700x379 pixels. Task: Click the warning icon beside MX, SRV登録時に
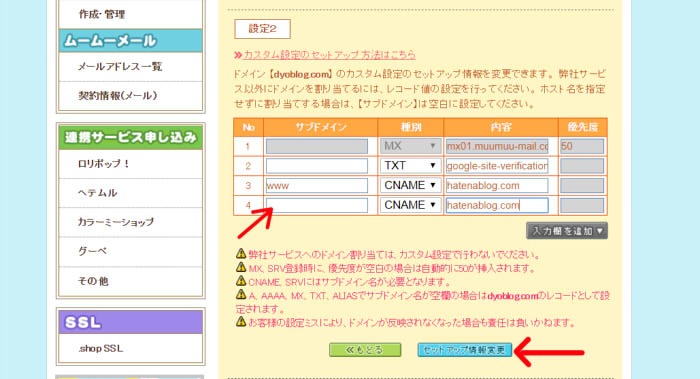click(x=241, y=267)
